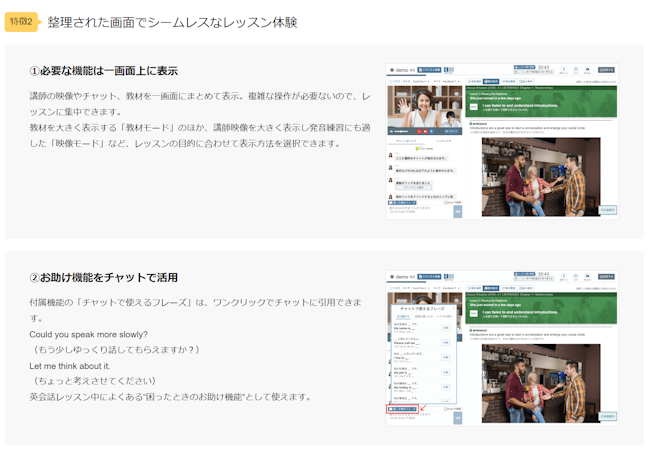This screenshot has height=451, width=650.
Task: Click chat send button in section ② screenshot
Action: (458, 418)
